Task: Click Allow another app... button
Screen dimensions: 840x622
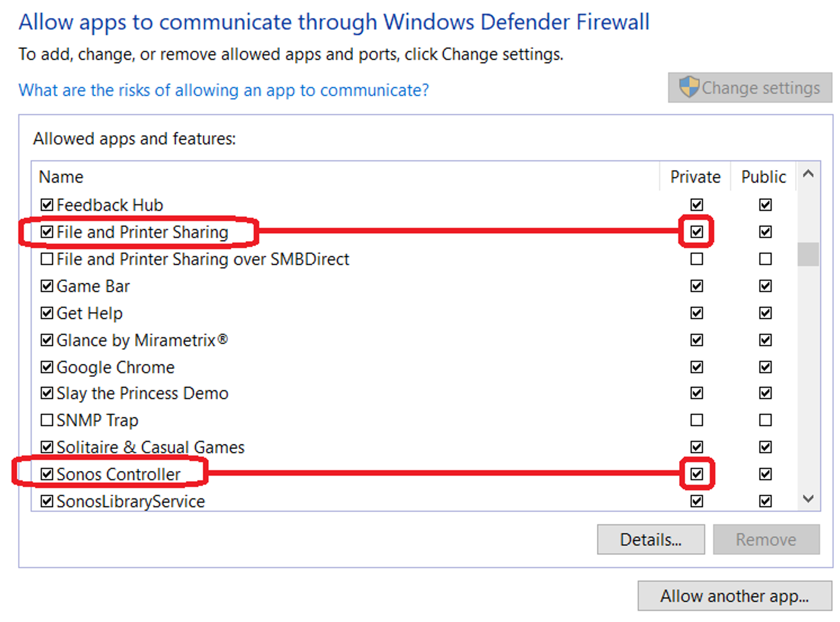Action: pos(735,596)
